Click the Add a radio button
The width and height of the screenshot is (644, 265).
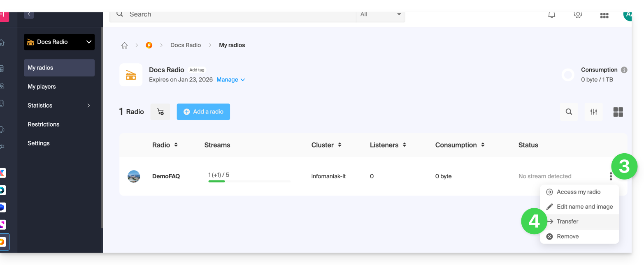pyautogui.click(x=203, y=112)
